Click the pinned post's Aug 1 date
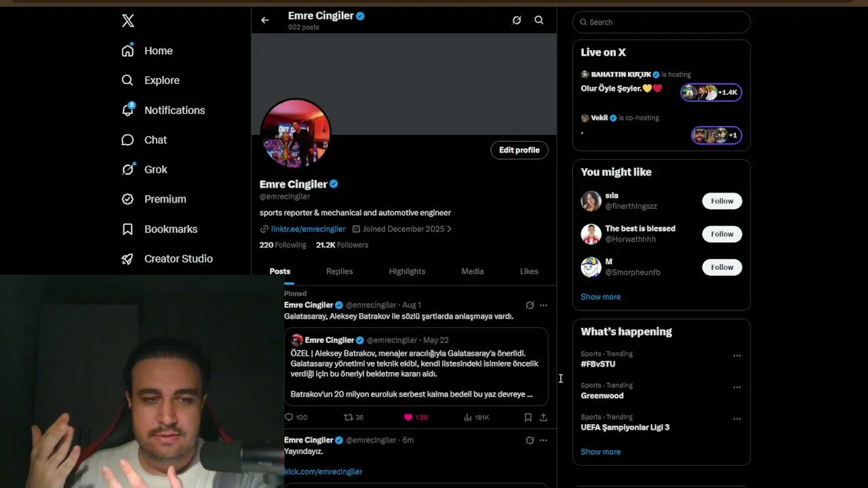868x488 pixels. point(412,306)
